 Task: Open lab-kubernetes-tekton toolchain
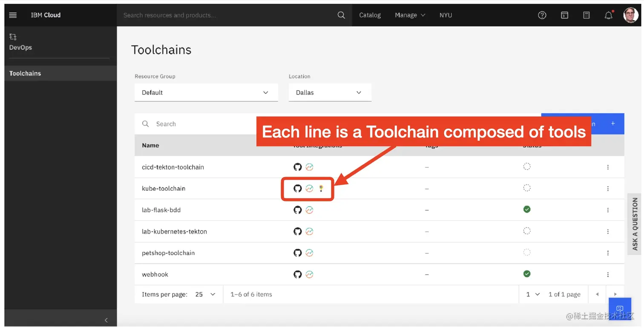[174, 232]
